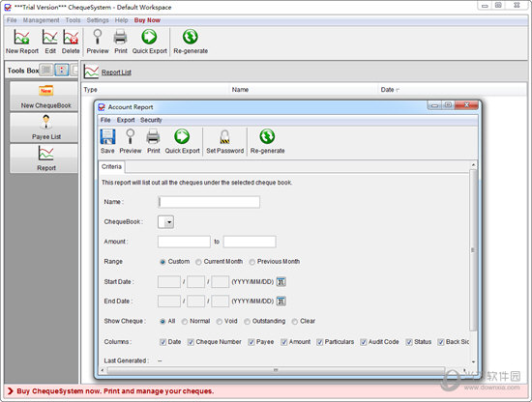Viewport: 532px width, 402px height.
Task: Print the Account Report
Action: tap(153, 141)
